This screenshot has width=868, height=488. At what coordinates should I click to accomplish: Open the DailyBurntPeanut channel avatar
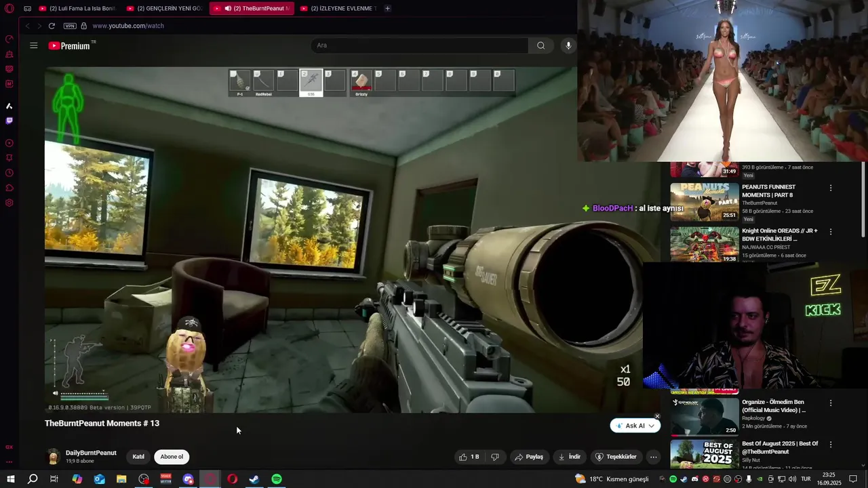point(53,457)
